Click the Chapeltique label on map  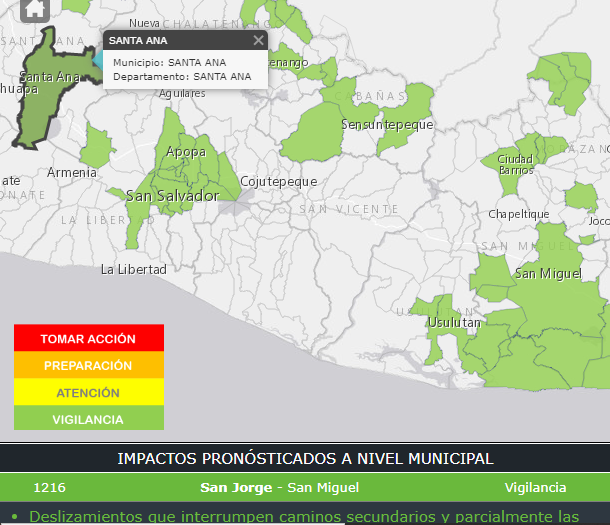click(x=518, y=214)
